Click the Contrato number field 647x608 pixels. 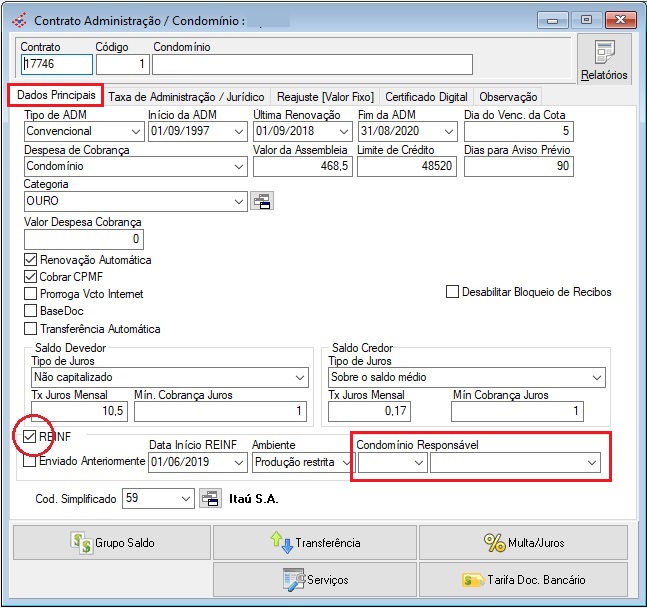point(57,64)
